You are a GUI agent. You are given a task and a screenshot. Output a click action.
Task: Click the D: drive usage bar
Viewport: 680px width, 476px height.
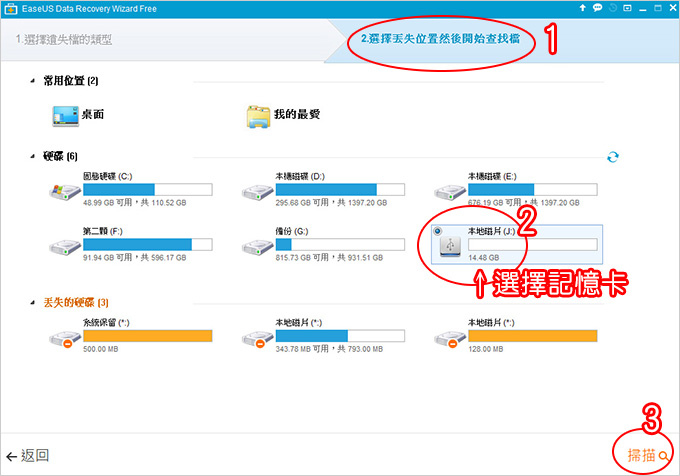coord(340,189)
